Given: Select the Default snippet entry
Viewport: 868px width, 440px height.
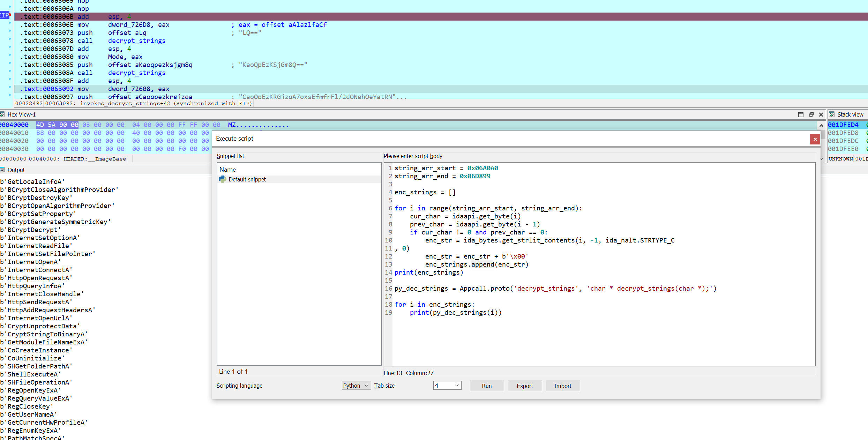Looking at the screenshot, I should point(247,179).
